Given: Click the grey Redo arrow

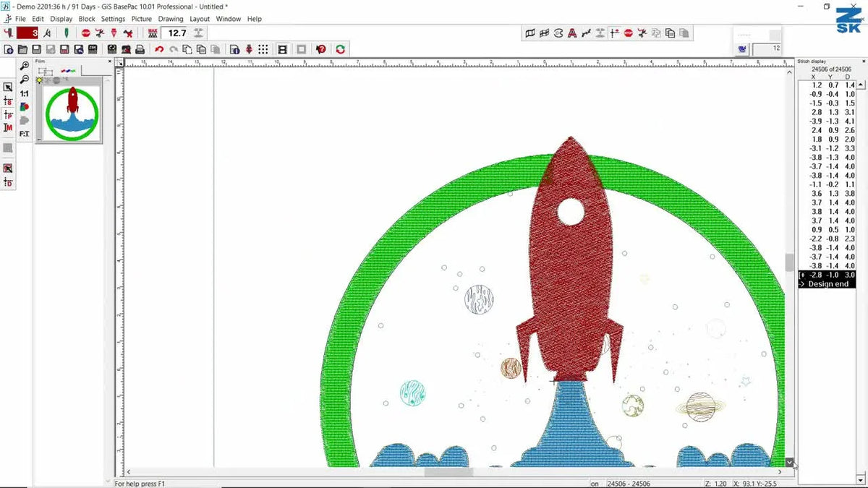Looking at the screenshot, I should 174,49.
